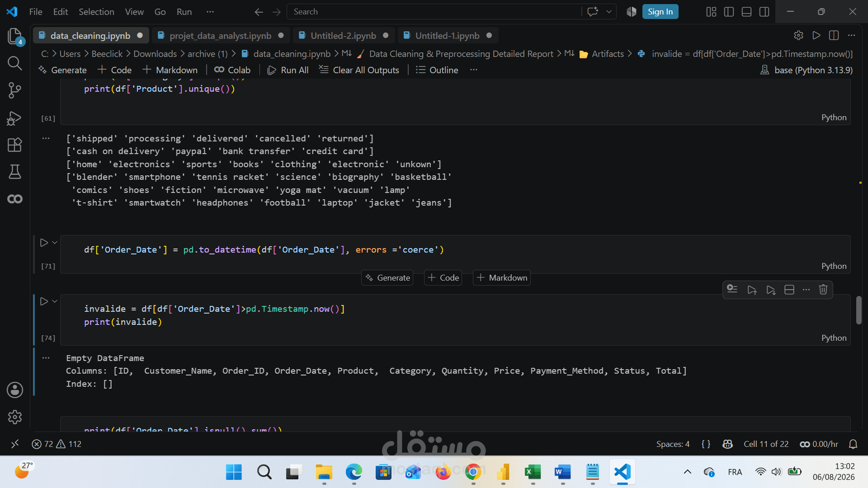Add a Markdown cell from the notebook toolbar
This screenshot has width=868, height=488.
coord(170,70)
